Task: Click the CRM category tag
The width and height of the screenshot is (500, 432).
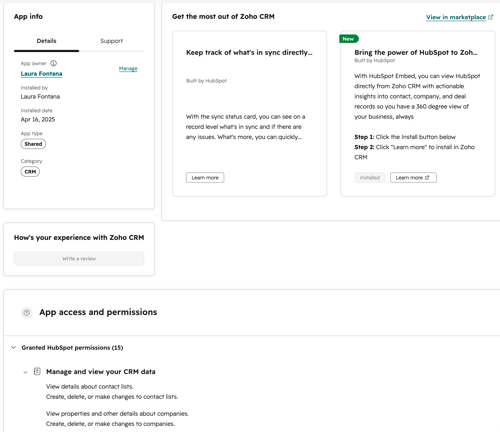Action: (30, 172)
